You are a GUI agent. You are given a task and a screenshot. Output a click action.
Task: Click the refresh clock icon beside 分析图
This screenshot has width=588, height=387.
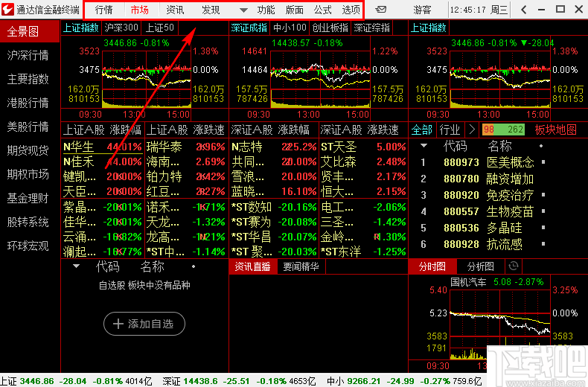tap(514, 266)
